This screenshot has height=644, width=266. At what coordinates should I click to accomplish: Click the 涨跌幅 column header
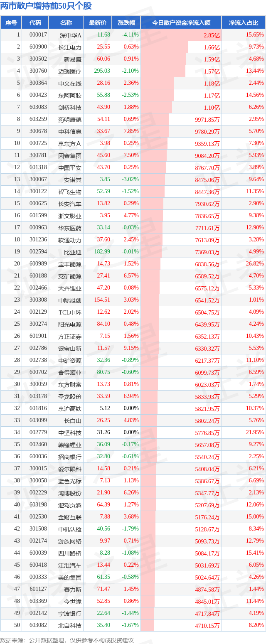click(126, 23)
